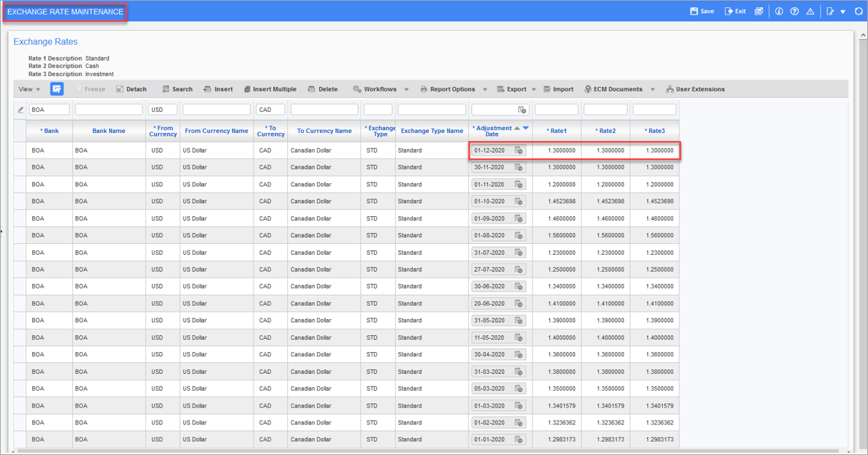868x455 pixels.
Task: Open calendar icon for 30-11-2020 date
Action: 519,167
